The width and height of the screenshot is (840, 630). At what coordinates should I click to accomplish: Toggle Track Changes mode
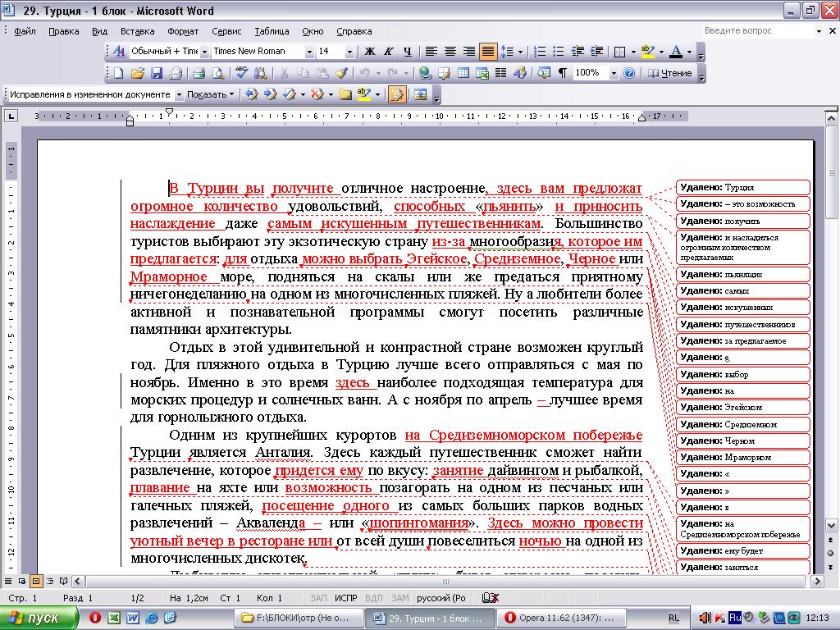[x=396, y=94]
